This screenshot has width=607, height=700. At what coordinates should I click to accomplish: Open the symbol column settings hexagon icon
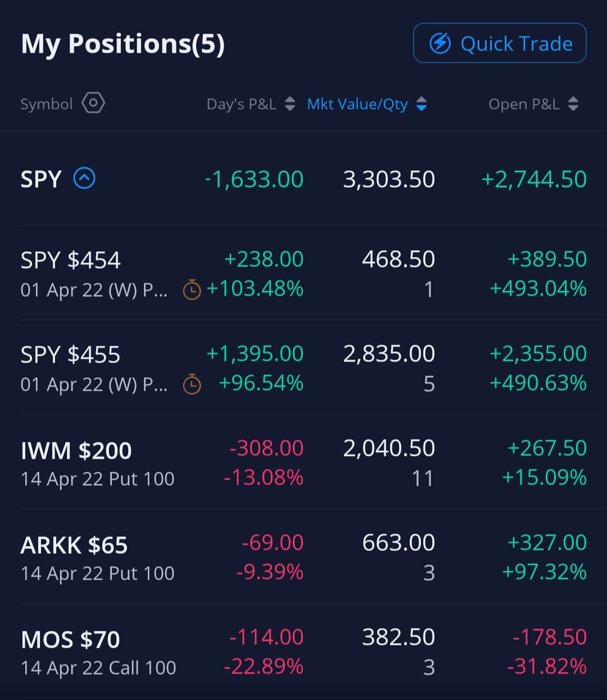point(93,103)
